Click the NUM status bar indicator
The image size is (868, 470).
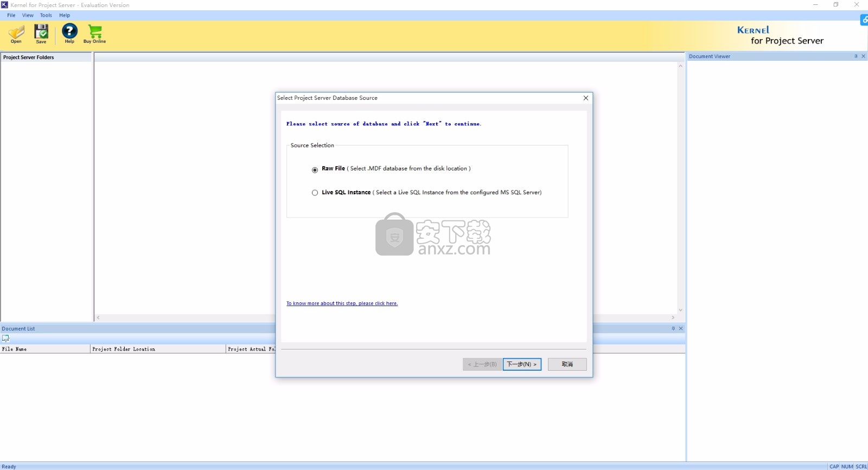(x=847, y=467)
